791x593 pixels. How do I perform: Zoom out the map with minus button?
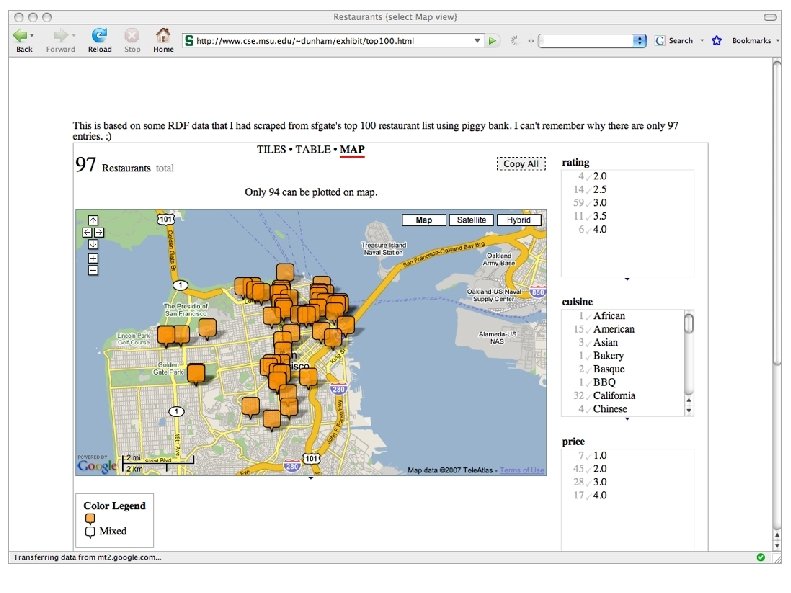pos(92,269)
